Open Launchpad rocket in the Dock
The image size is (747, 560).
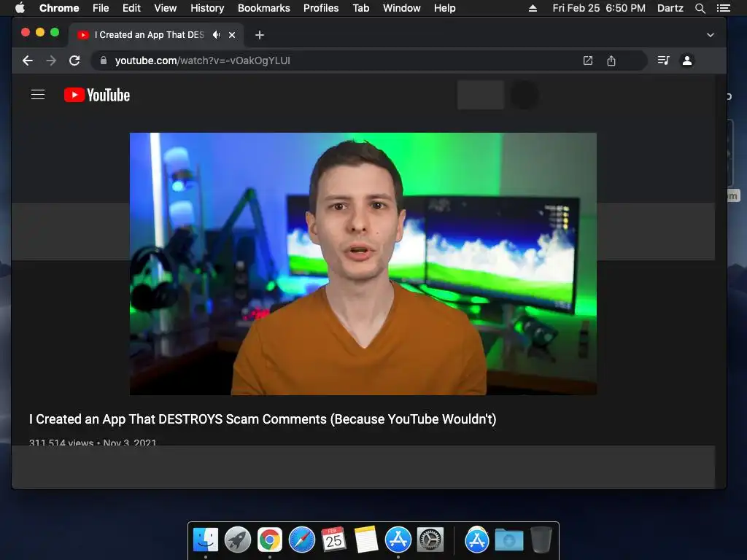pos(238,540)
